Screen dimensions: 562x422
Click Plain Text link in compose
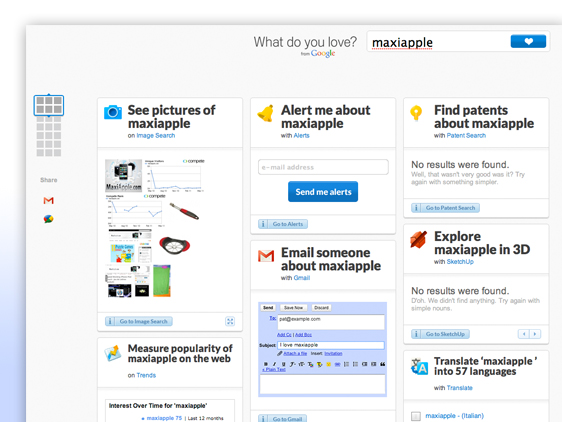coord(274,369)
